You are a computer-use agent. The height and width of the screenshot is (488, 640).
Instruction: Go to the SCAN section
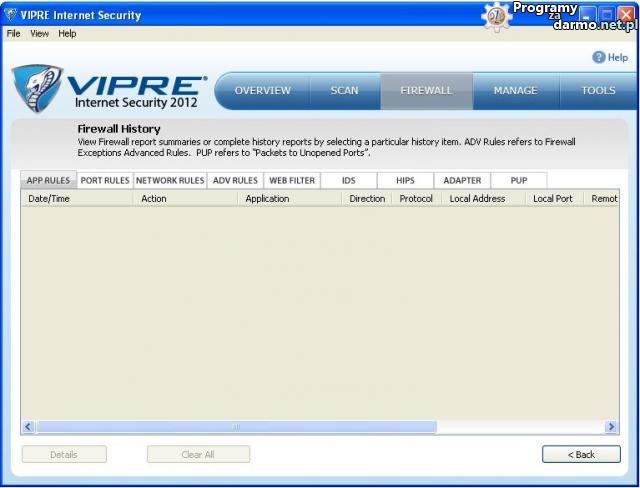coord(344,91)
